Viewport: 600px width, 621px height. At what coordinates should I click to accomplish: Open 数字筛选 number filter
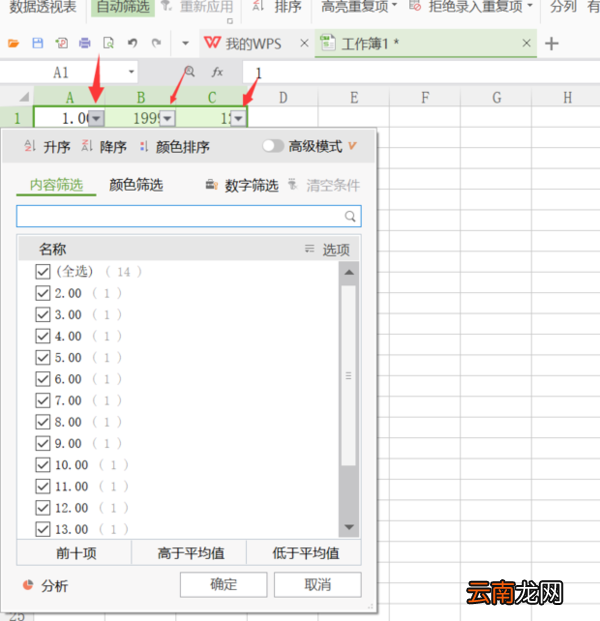(242, 185)
